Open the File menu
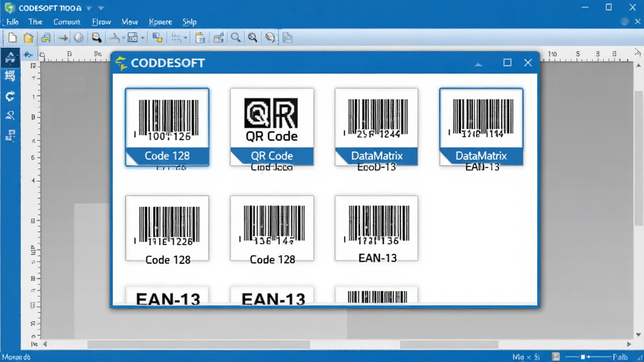The width and height of the screenshot is (644, 362). 13,22
